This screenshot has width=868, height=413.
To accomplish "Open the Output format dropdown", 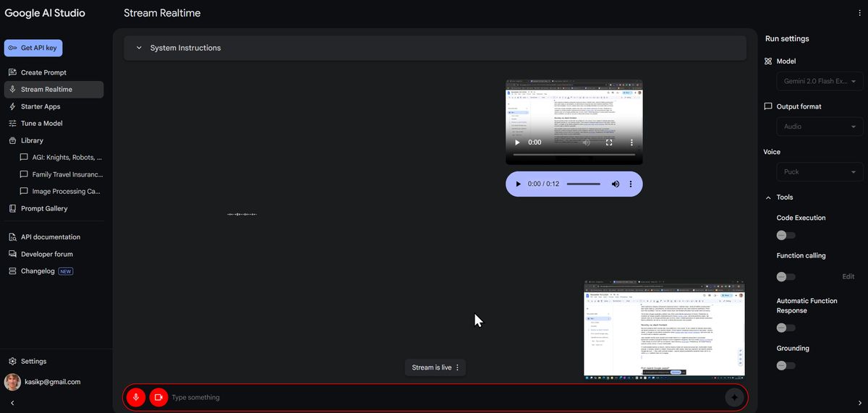I will pyautogui.click(x=820, y=127).
